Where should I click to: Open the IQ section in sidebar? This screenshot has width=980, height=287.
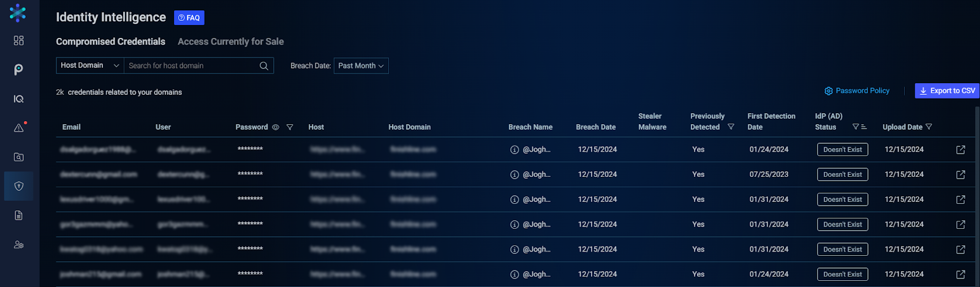coord(19,99)
